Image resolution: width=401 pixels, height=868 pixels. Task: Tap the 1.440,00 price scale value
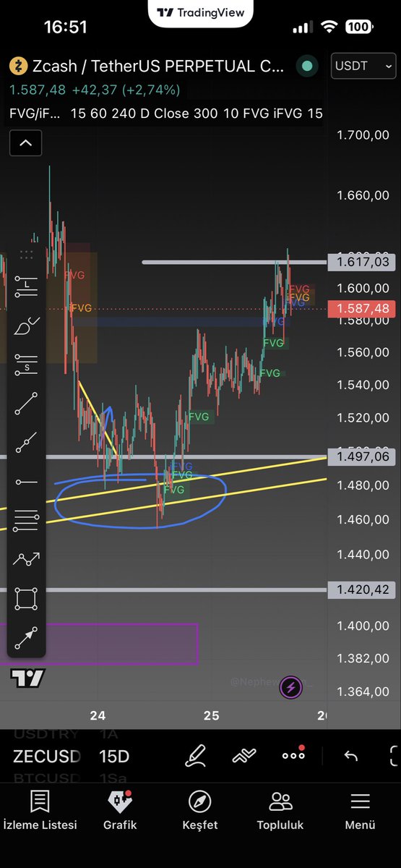click(363, 555)
